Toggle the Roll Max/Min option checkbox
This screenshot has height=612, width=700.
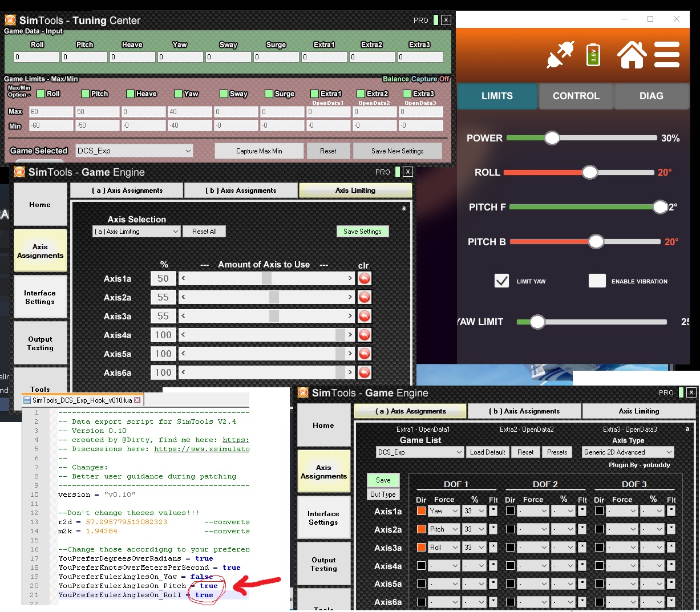pyautogui.click(x=41, y=94)
